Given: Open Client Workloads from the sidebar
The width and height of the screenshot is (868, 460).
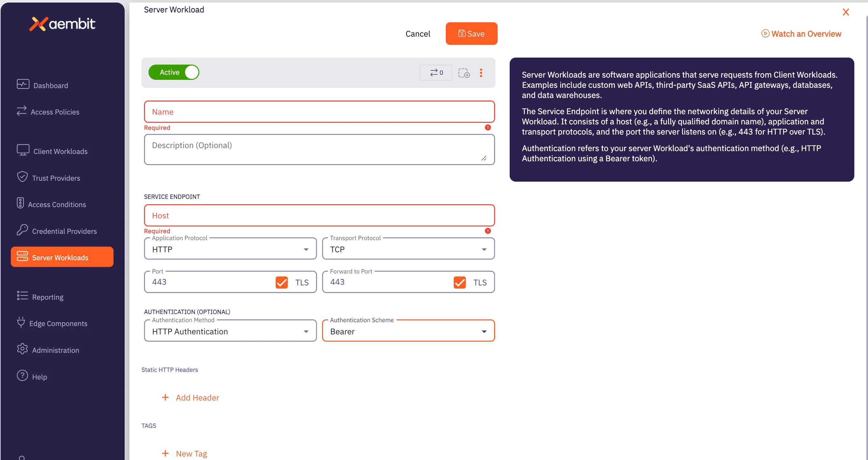Looking at the screenshot, I should pos(60,151).
